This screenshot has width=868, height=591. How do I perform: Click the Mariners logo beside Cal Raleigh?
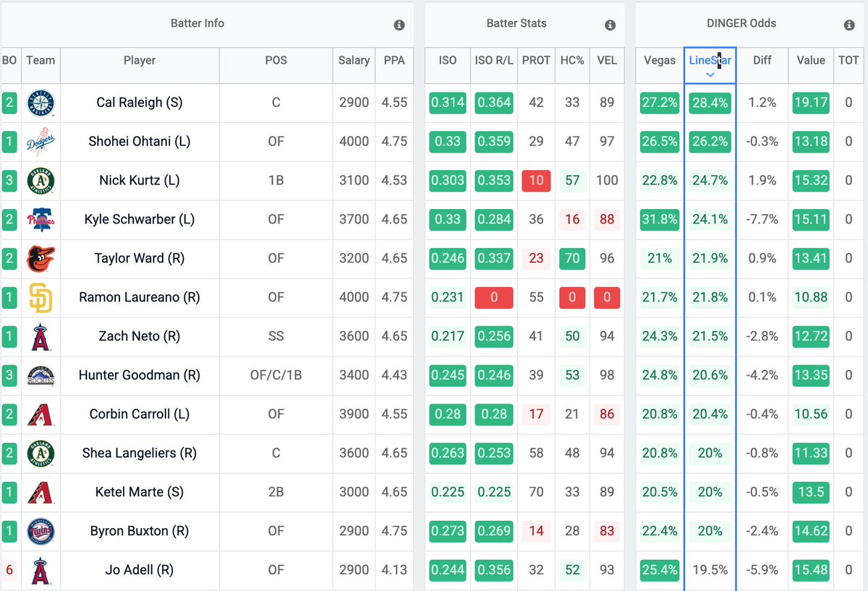(40, 103)
